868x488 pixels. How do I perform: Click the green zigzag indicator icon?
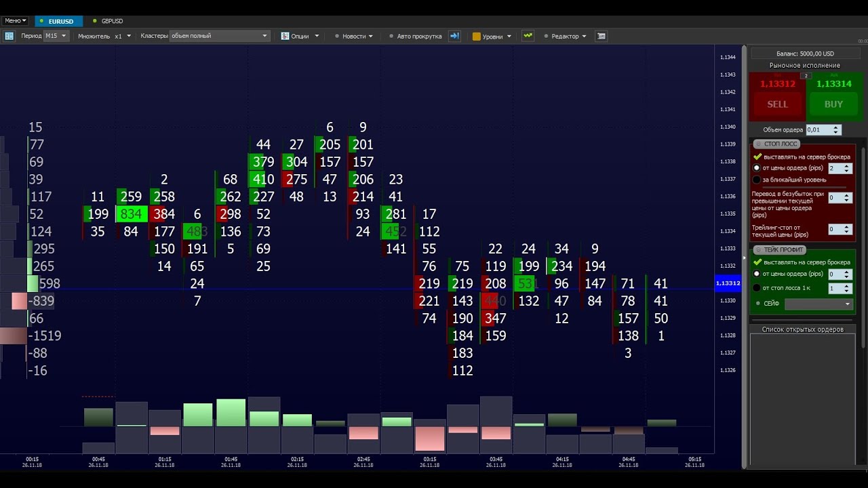click(x=528, y=36)
